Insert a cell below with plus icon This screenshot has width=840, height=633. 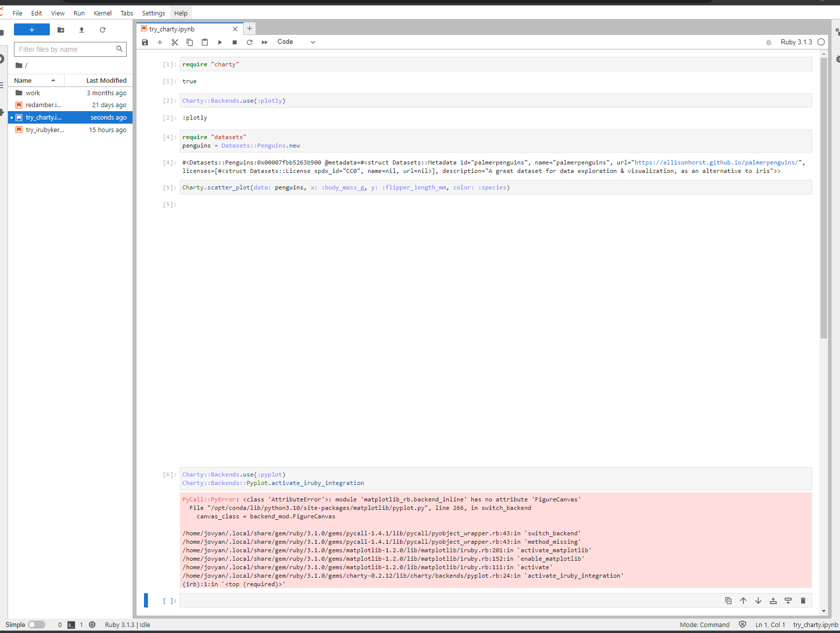click(x=160, y=42)
